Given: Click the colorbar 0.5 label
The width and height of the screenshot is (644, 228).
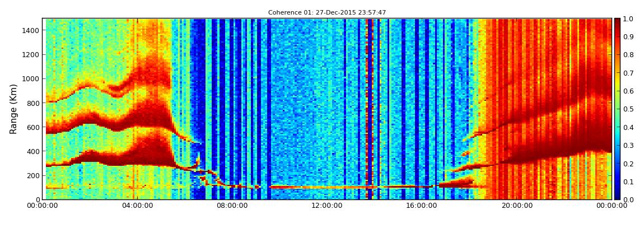Looking at the screenshot, I should (x=628, y=109).
